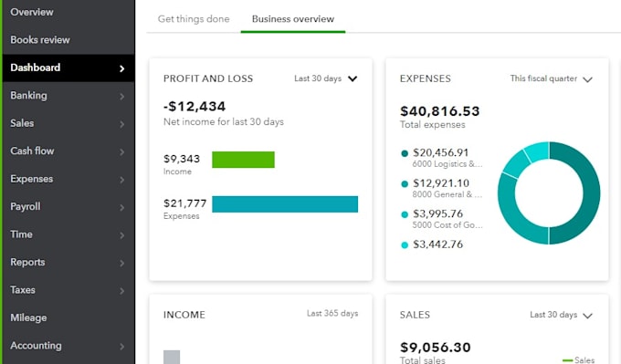Click the $40,816.53 total expenses
This screenshot has width=621, height=364.
(x=439, y=111)
